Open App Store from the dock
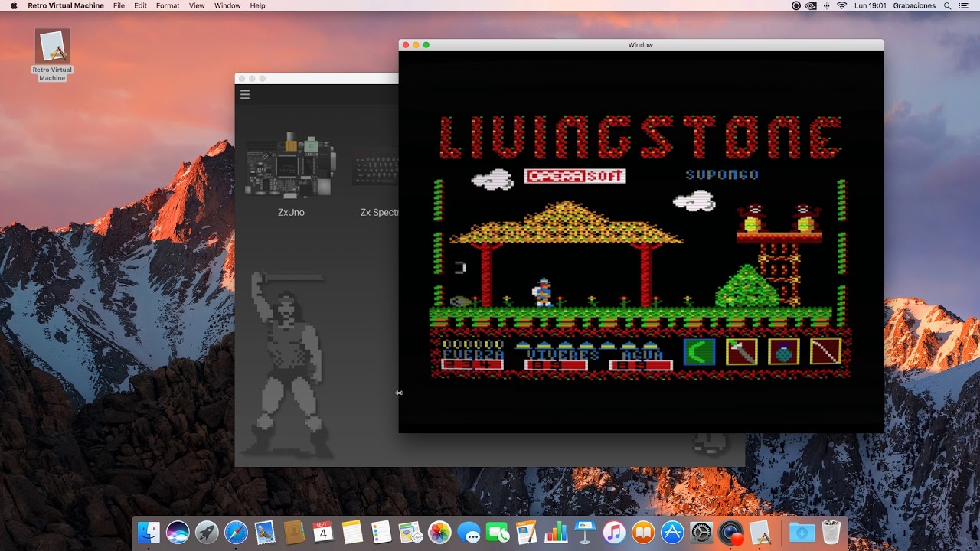This screenshot has width=980, height=551. [672, 532]
